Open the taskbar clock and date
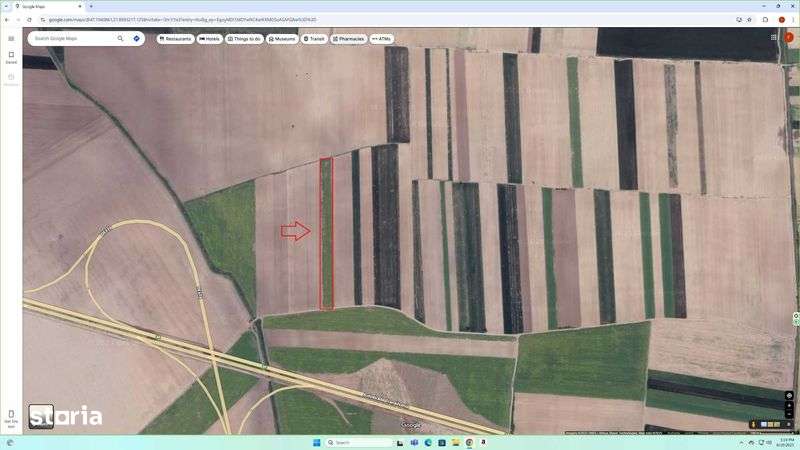Viewport: 800px width, 450px height. point(787,442)
